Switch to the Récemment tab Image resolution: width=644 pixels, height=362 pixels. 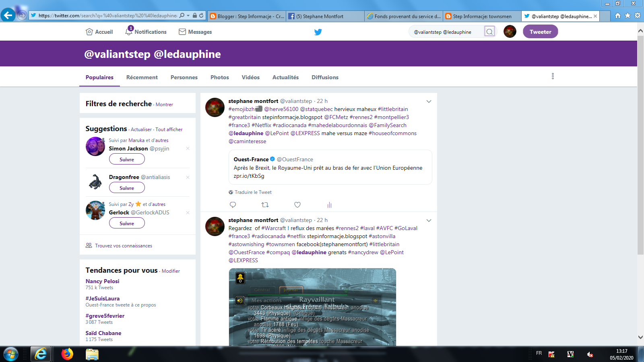pyautogui.click(x=142, y=77)
